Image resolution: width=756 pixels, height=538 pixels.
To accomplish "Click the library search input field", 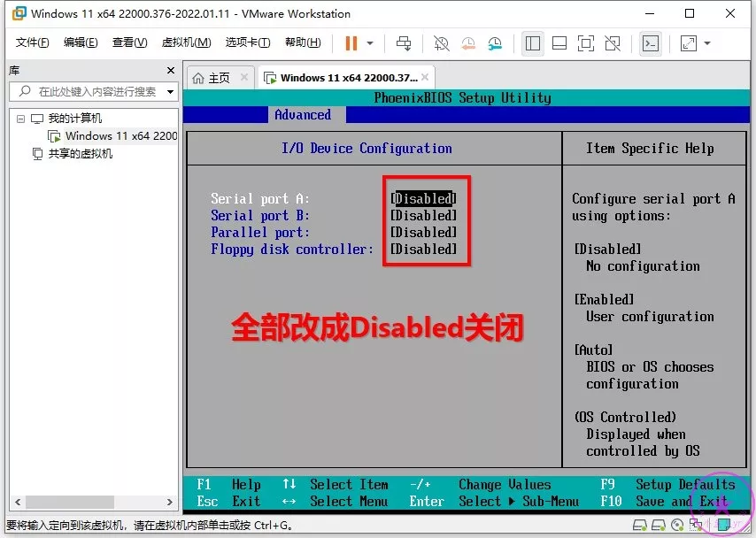I will (x=97, y=91).
